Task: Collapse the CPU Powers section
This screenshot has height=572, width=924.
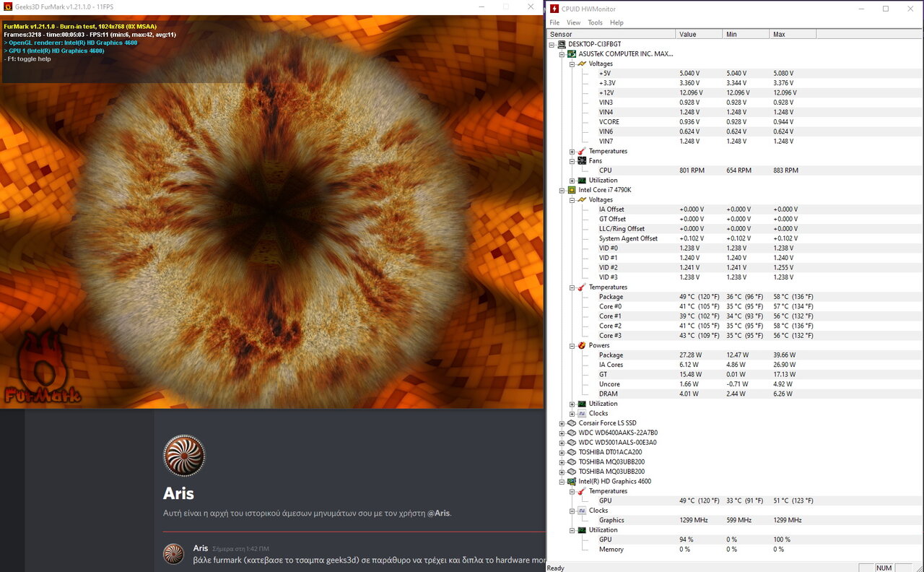Action: [x=572, y=345]
